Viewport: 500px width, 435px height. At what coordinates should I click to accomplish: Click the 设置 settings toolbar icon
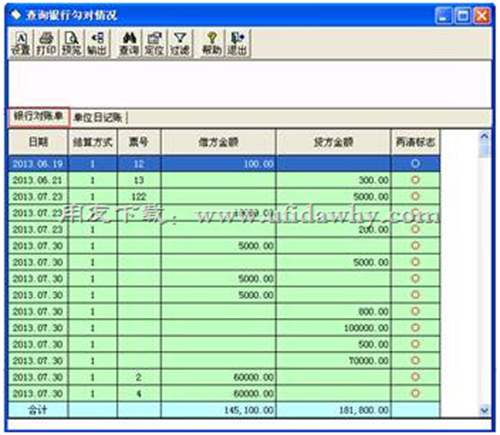coord(21,43)
